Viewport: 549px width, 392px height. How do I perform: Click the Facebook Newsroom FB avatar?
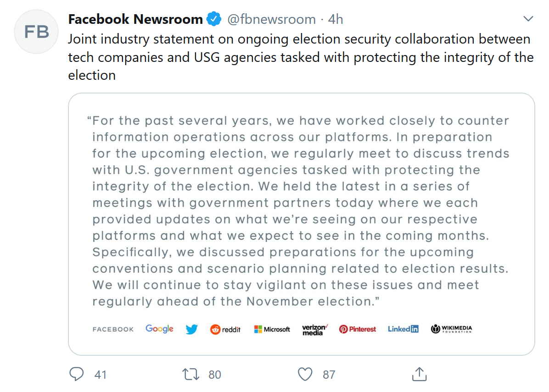click(x=37, y=31)
